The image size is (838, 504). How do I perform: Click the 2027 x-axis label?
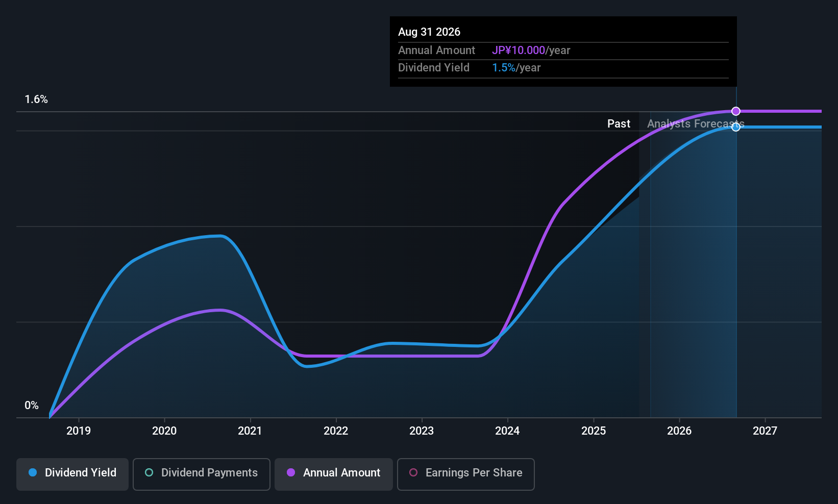tap(765, 431)
